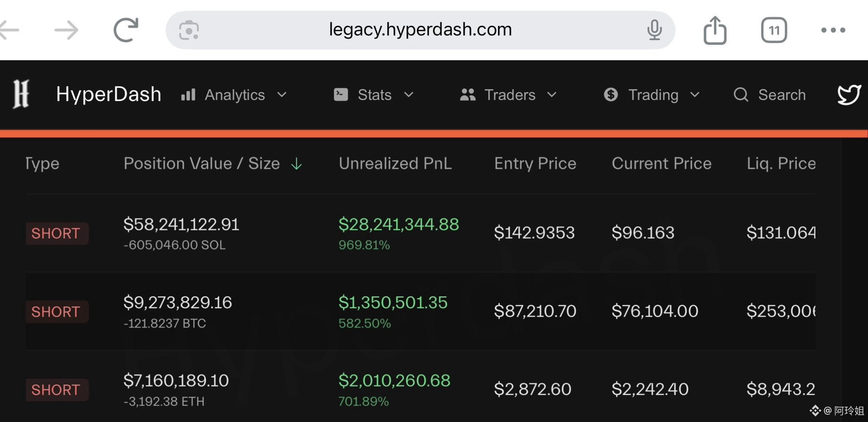Screen dimensions: 868x422
Task: Click the Search button in navbar
Action: (770, 94)
